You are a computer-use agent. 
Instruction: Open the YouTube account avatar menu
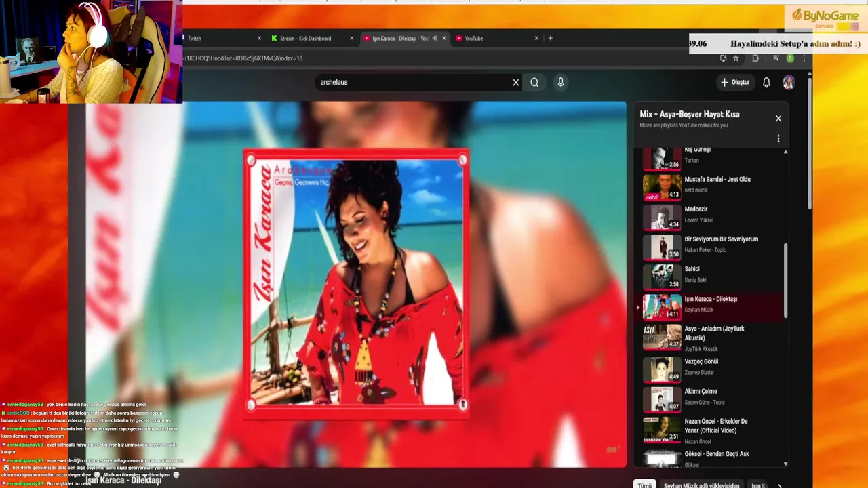(x=788, y=83)
